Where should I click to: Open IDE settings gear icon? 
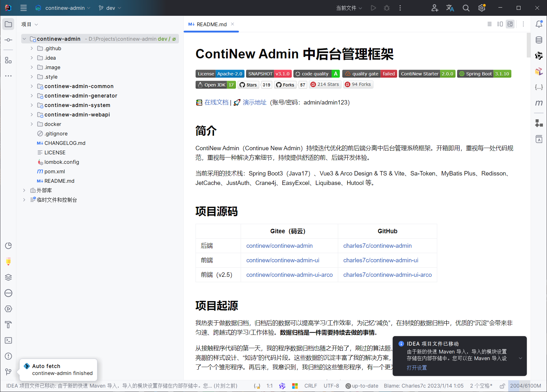coord(482,8)
